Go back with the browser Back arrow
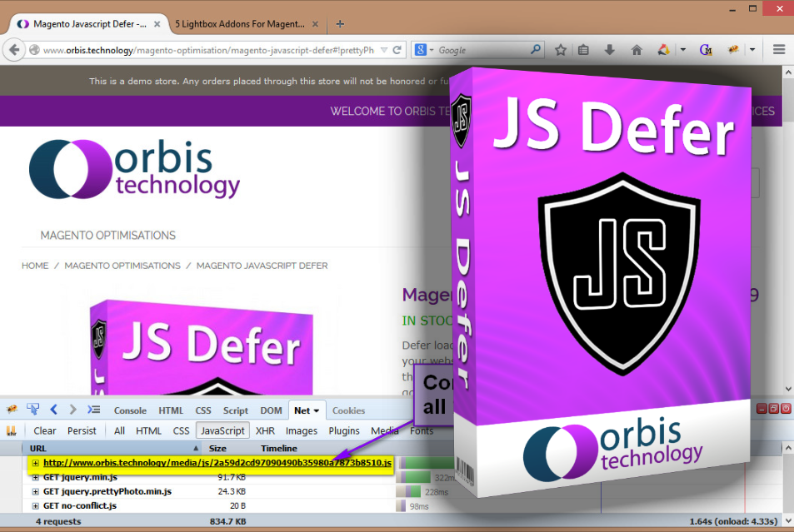The width and height of the screenshot is (794, 532). tap(14, 50)
